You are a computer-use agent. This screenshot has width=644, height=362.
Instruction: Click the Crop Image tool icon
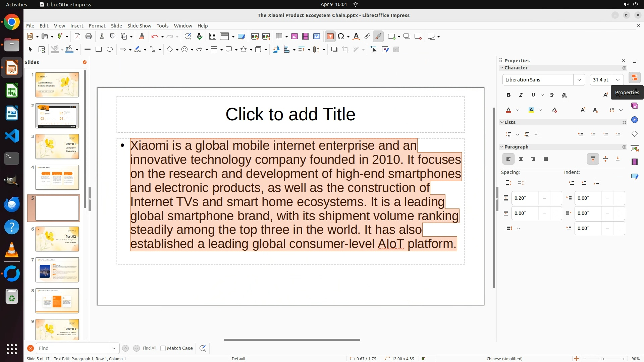click(345, 50)
